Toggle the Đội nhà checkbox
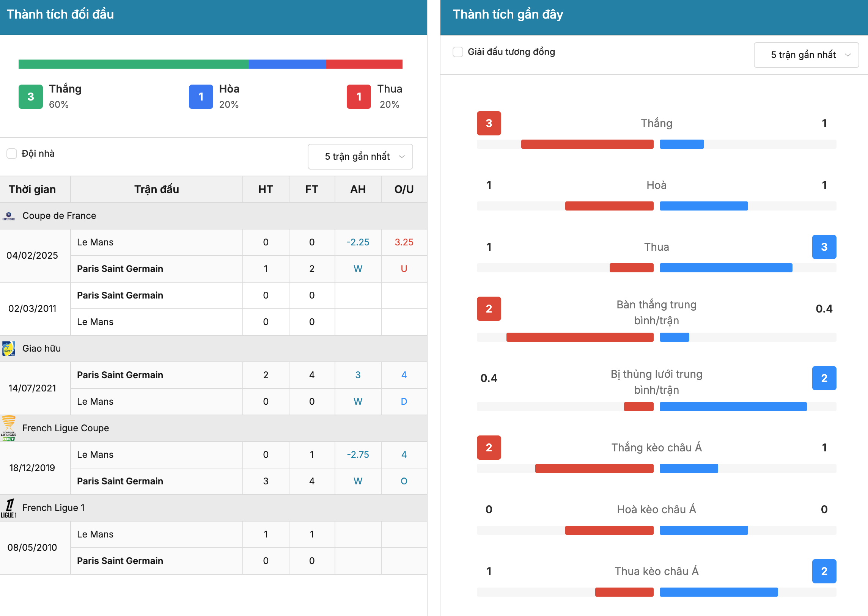 tap(12, 154)
